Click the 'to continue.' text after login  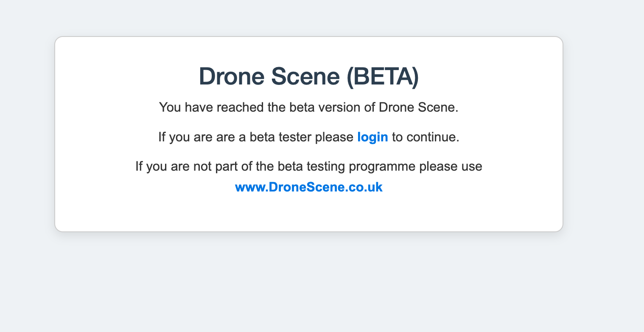click(426, 137)
